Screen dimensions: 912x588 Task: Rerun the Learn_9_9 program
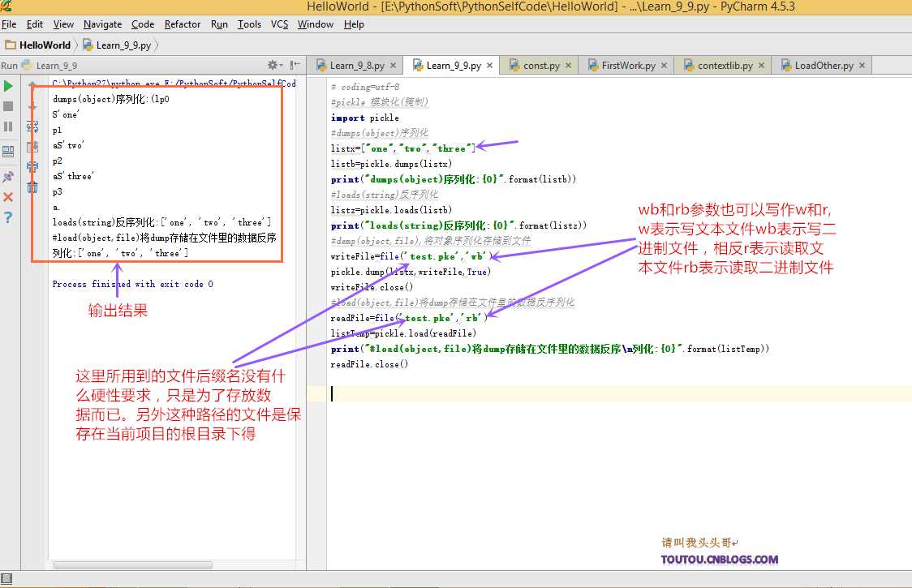pyautogui.click(x=8, y=85)
